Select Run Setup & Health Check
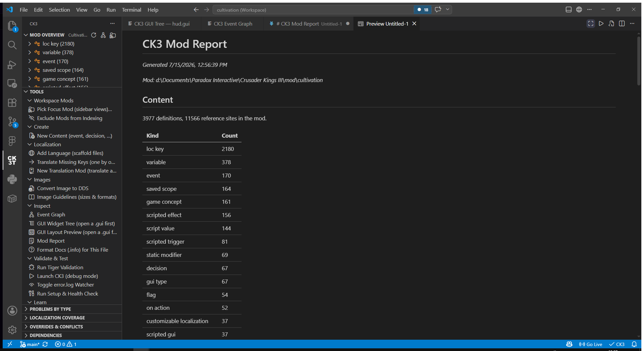Viewport: 644px width, 351px height. [68, 293]
